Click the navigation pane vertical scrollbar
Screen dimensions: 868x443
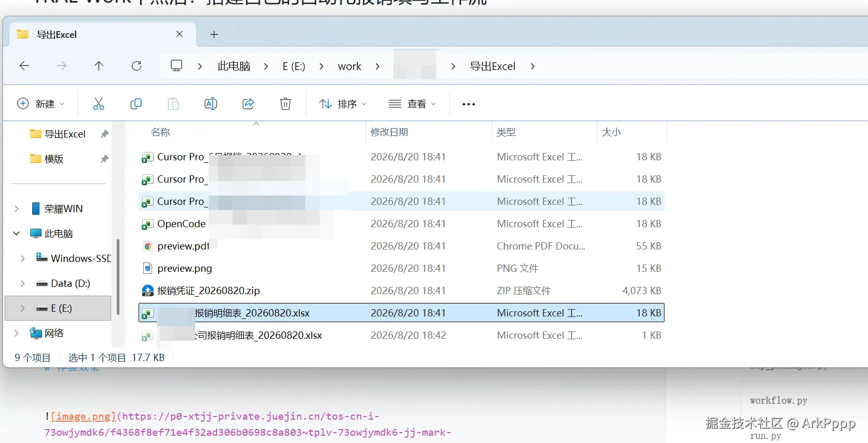(118, 276)
